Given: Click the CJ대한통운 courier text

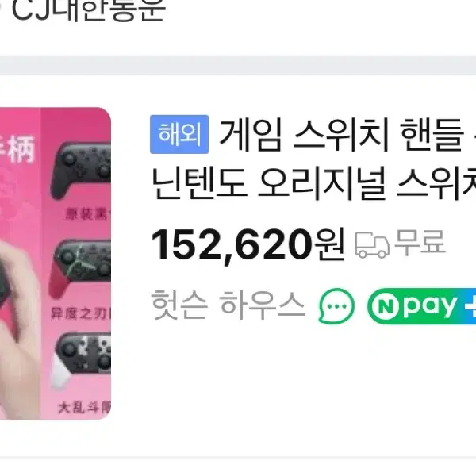Looking at the screenshot, I should pyautogui.click(x=88, y=10).
